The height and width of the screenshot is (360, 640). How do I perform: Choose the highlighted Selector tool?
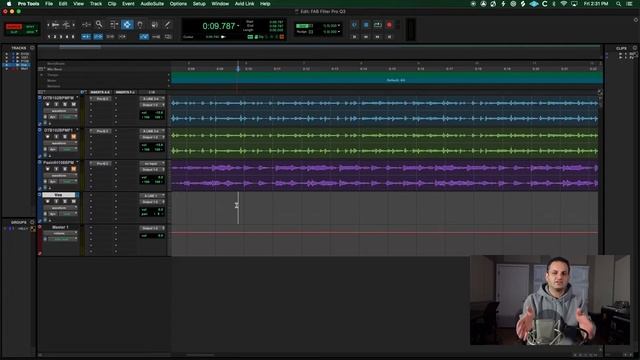tap(127, 25)
